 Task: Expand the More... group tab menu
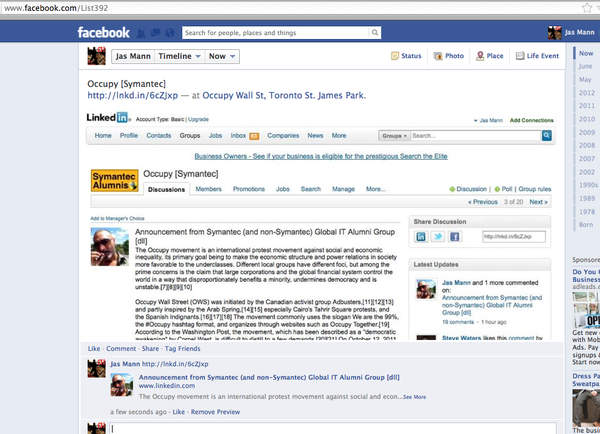[375, 189]
